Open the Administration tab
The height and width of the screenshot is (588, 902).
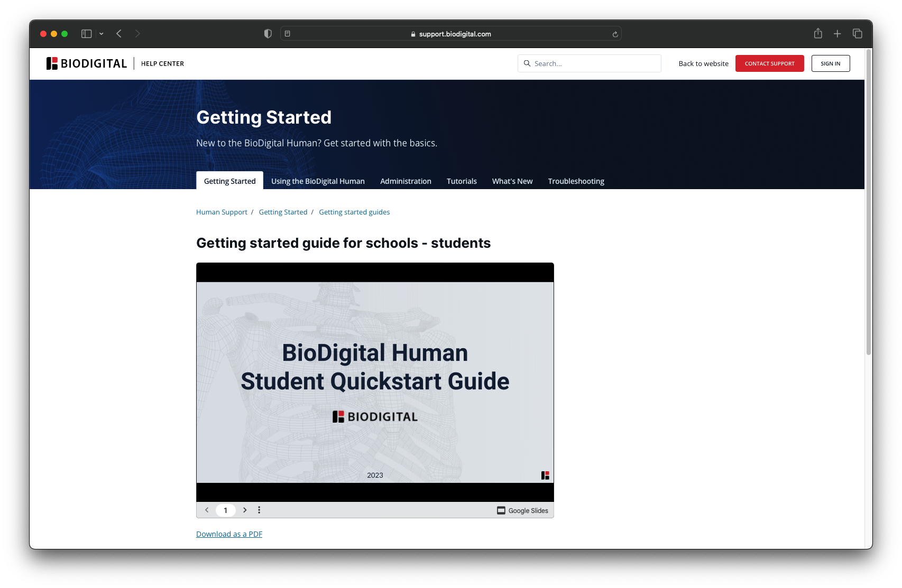(x=406, y=181)
